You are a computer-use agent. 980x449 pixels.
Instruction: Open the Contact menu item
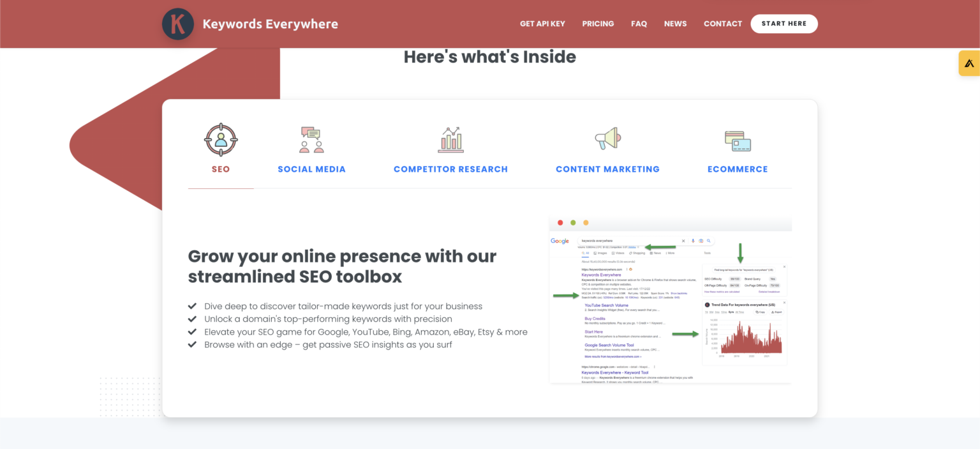(x=723, y=24)
